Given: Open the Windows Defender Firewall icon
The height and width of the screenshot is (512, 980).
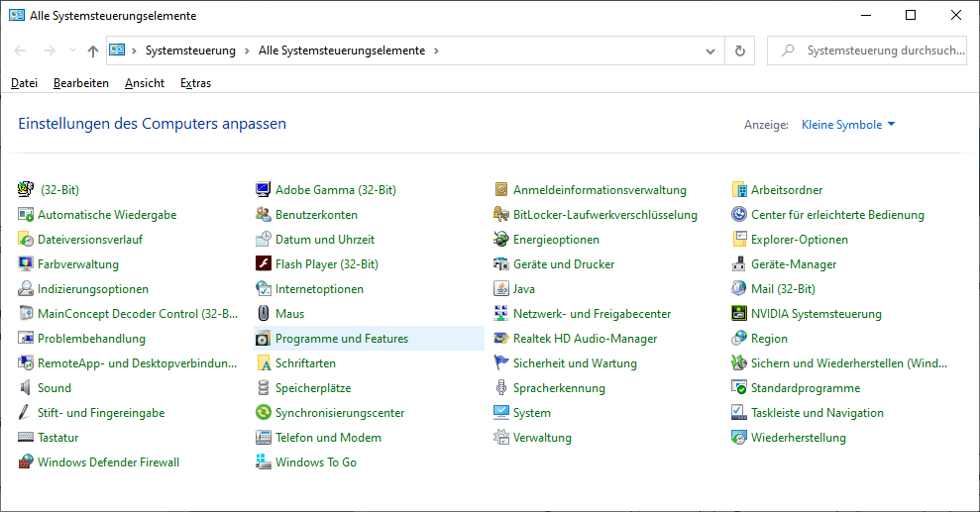Looking at the screenshot, I should pyautogui.click(x=26, y=462).
